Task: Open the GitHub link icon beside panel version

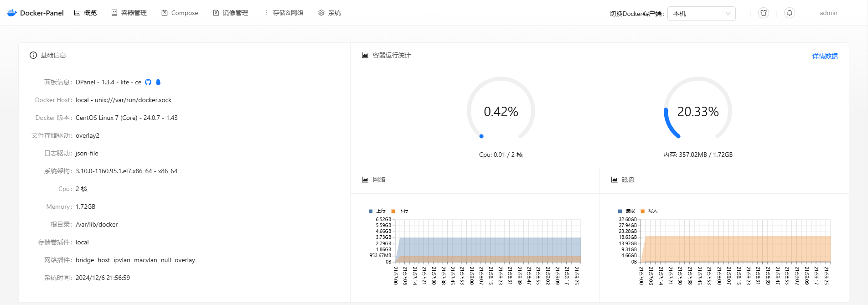Action: coord(148,82)
